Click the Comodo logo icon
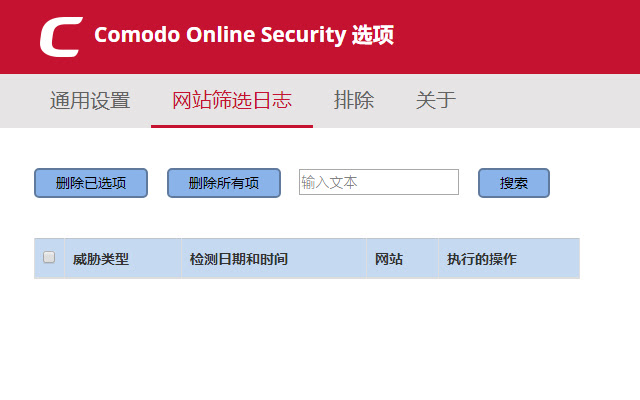 [59, 37]
